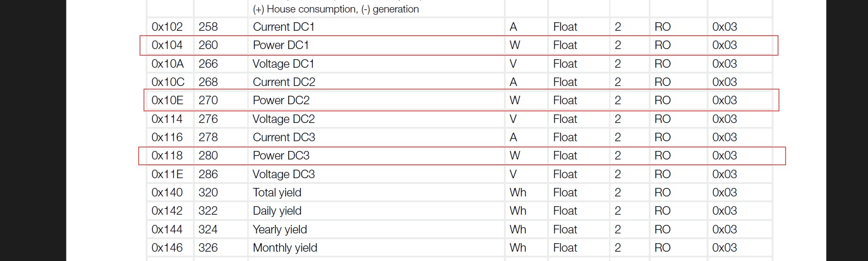Click decimal address "286" in the table
This screenshot has width=868, height=261.
(208, 175)
